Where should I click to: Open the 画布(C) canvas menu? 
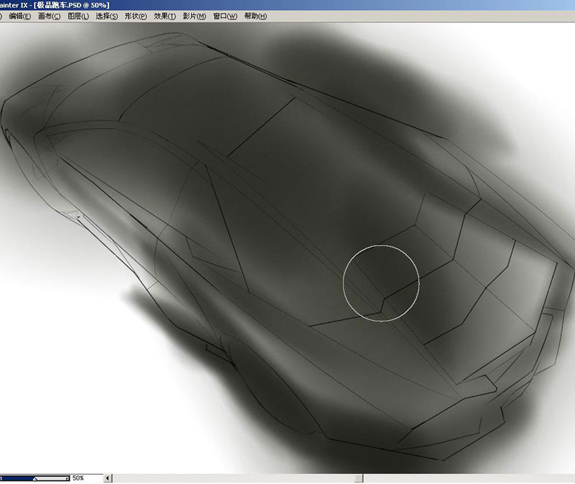pos(49,16)
